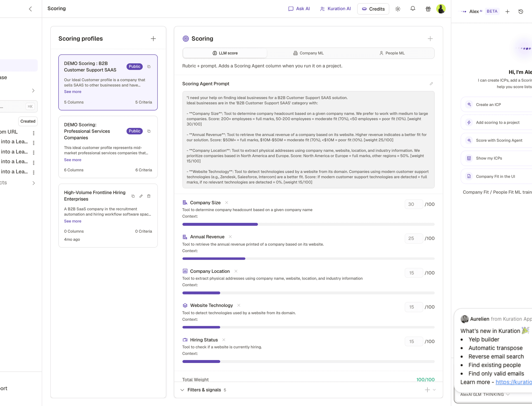Delete High-Volume Frontline Hiring profile
The image size is (532, 406).
(149, 196)
